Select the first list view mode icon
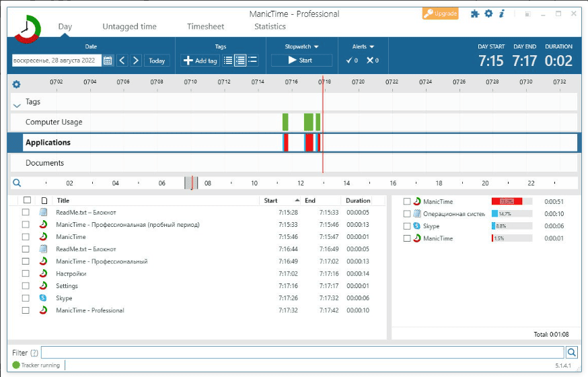This screenshot has height=377, width=588. point(227,61)
